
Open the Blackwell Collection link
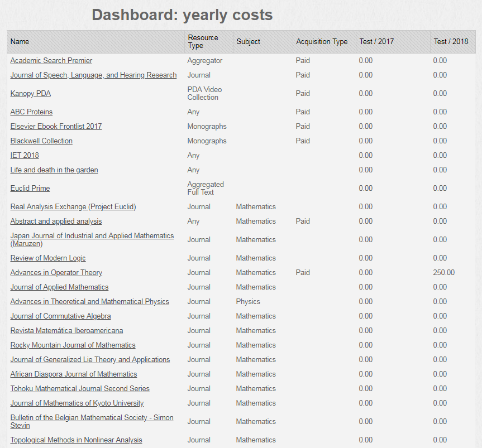click(x=41, y=141)
